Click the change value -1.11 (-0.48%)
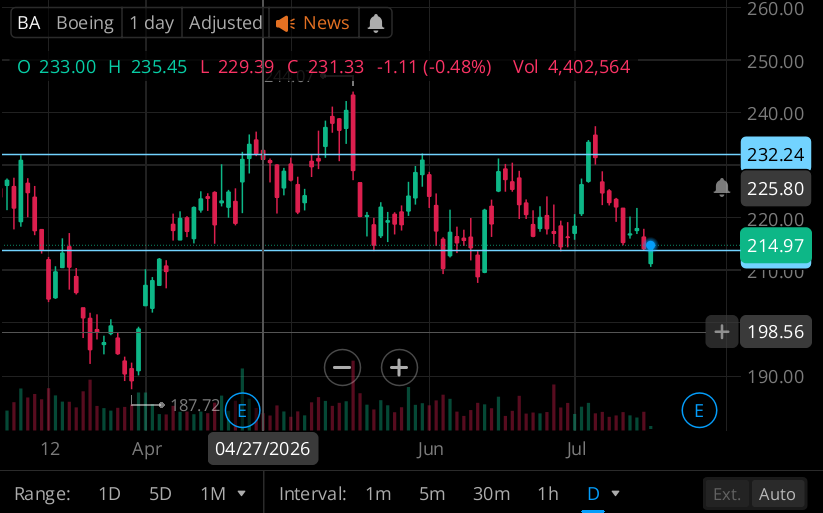This screenshot has height=513, width=823. tap(434, 67)
